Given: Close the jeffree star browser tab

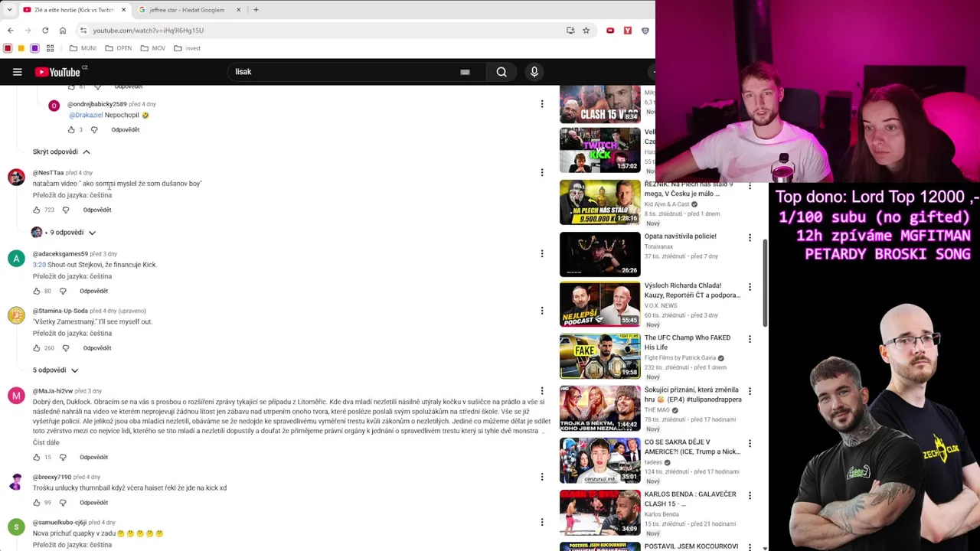Looking at the screenshot, I should pyautogui.click(x=238, y=10).
